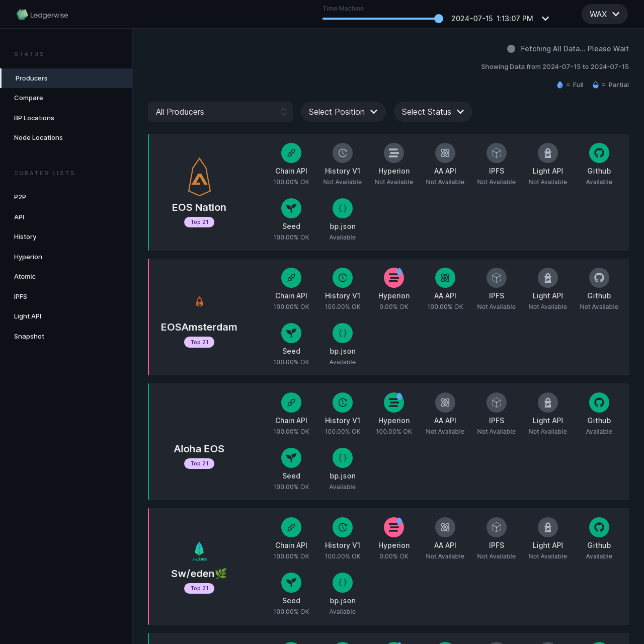Select Producers in the sidebar
Image resolution: width=644 pixels, height=644 pixels.
[31, 78]
